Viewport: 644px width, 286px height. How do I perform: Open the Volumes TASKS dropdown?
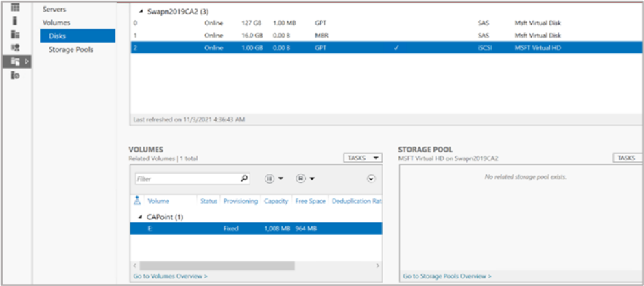click(x=363, y=158)
